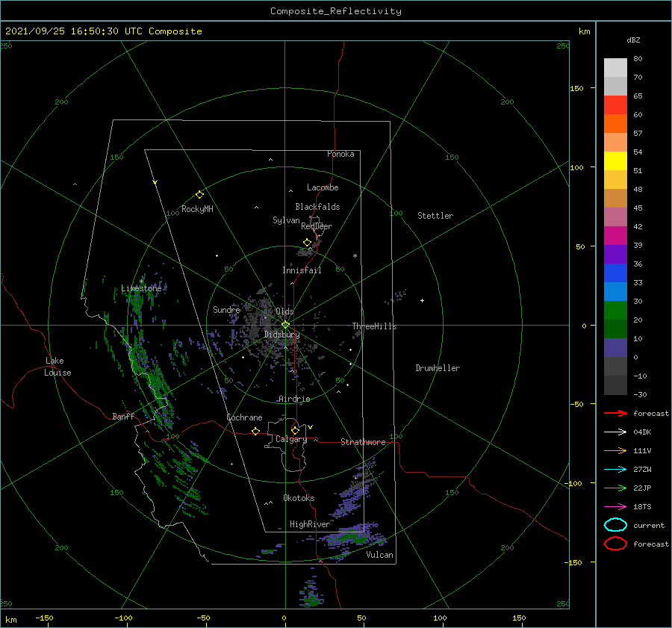Click the yellow diamond marker under Cochrane
Viewport: 672px width, 628px height.
tap(255, 432)
